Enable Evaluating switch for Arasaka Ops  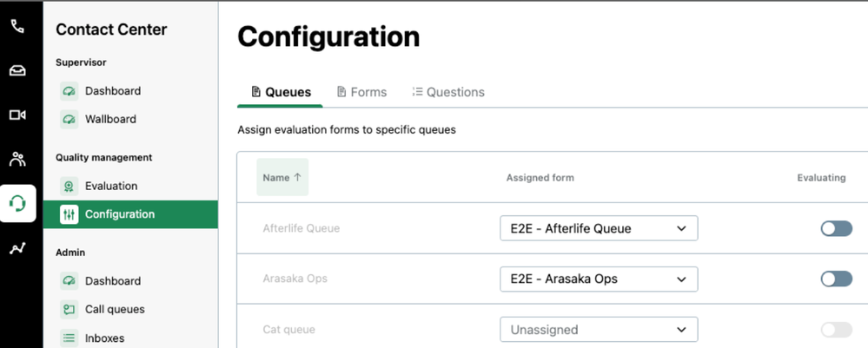tap(836, 279)
